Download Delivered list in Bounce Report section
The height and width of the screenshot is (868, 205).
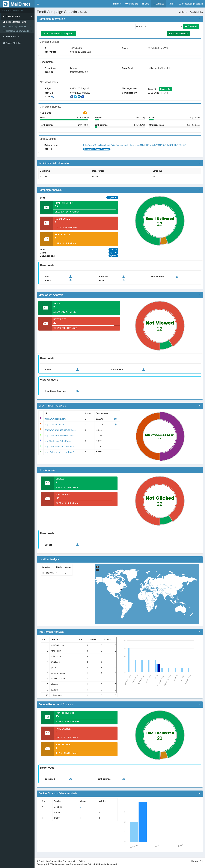coord(71,779)
